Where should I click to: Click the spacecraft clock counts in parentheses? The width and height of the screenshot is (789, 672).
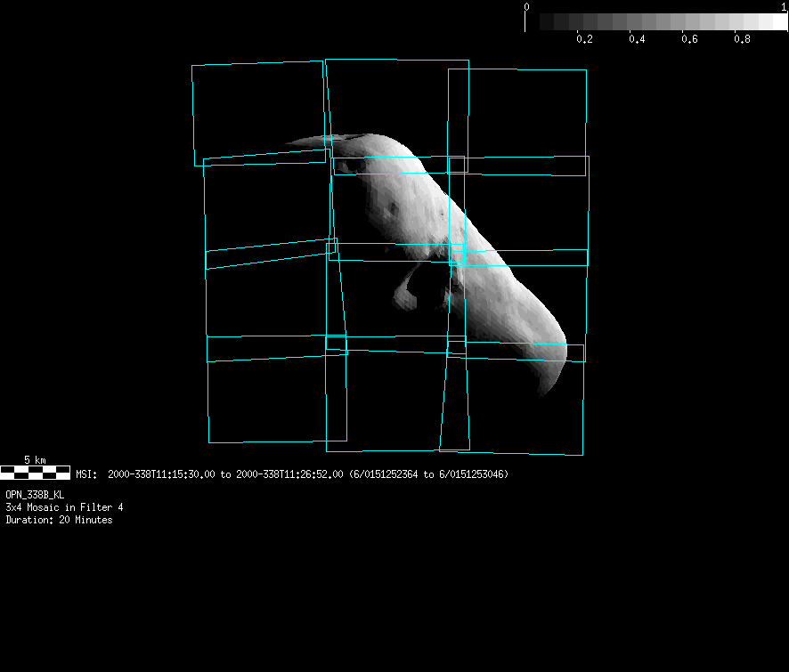click(x=428, y=474)
